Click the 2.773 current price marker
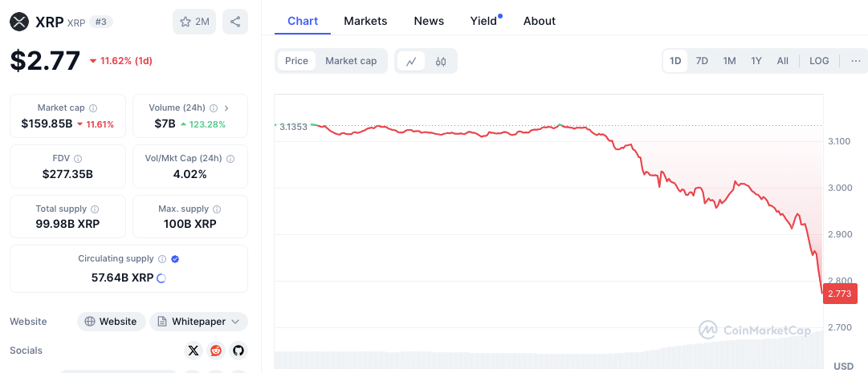This screenshot has width=868, height=373. click(840, 294)
